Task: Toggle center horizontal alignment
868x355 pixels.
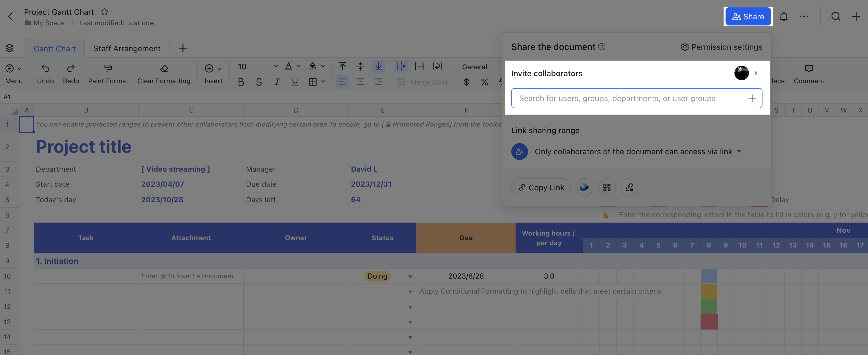Action: pyautogui.click(x=360, y=82)
